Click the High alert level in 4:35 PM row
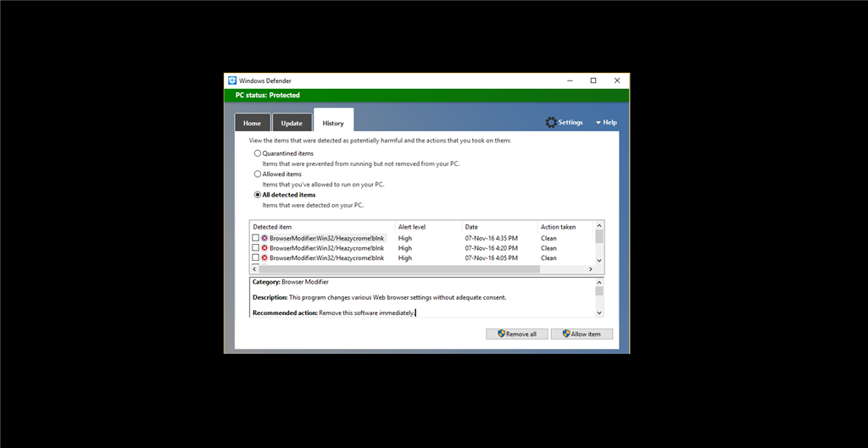Viewport: 868px width, 448px height. coord(404,238)
